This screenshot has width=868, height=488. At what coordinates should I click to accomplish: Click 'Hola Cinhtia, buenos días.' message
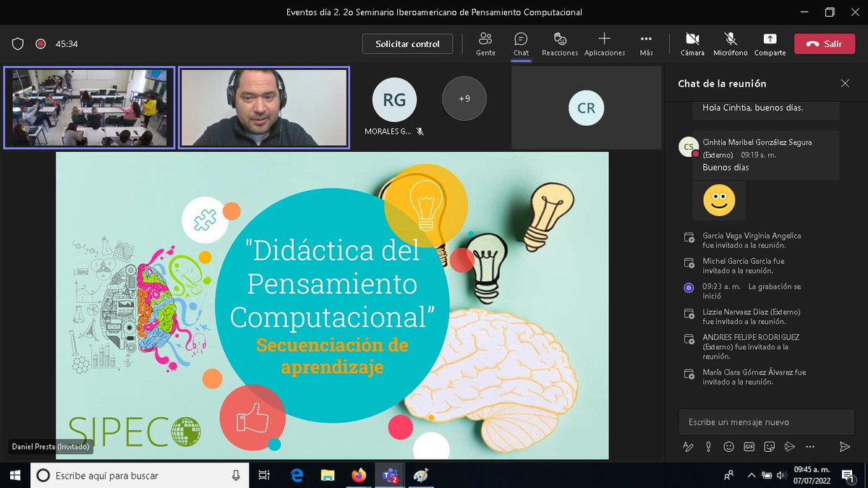[753, 108]
